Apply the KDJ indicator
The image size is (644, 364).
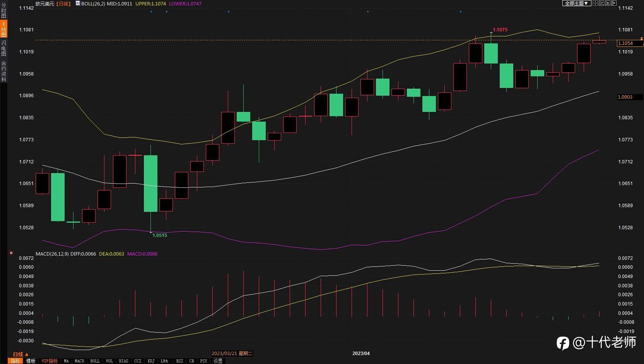pos(151,361)
